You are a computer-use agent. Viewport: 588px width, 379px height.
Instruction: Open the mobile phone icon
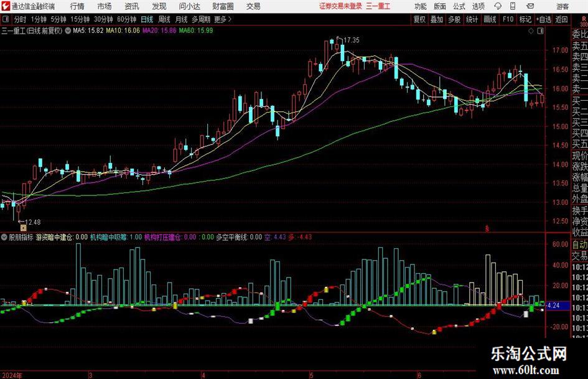click(x=513, y=6)
